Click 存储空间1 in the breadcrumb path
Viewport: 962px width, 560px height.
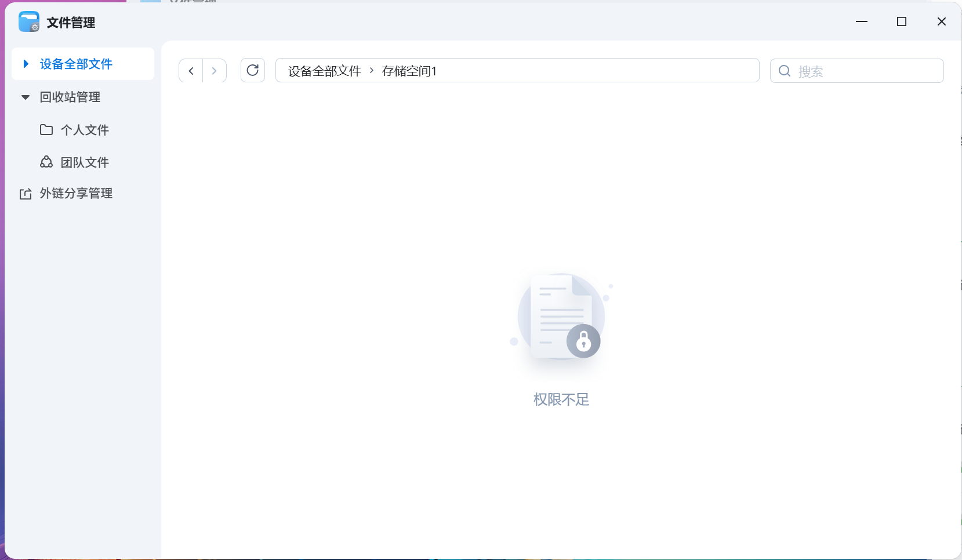(x=409, y=71)
